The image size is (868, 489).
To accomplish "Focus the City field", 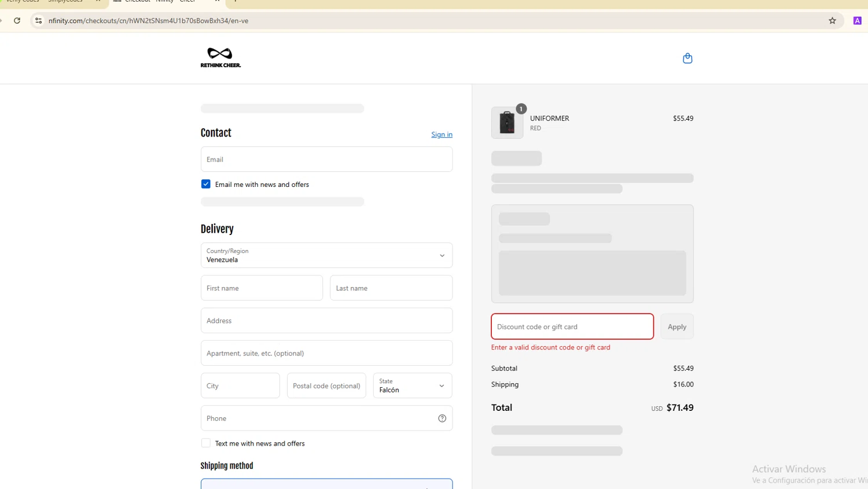I will (x=240, y=385).
